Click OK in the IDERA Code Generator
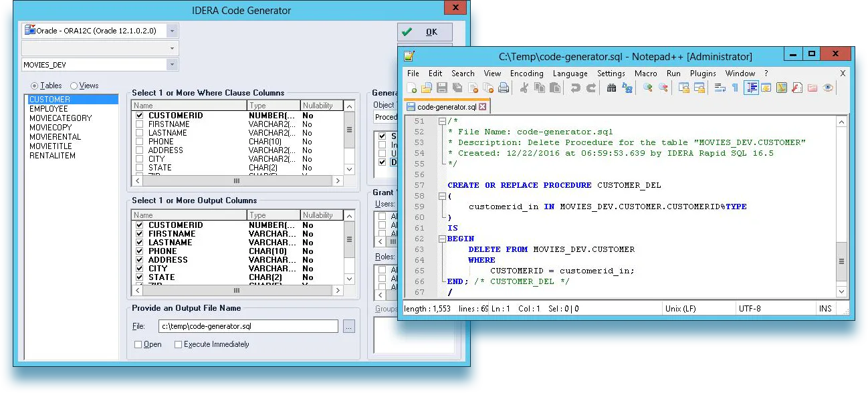Viewport: 868px width, 393px height. click(x=425, y=32)
